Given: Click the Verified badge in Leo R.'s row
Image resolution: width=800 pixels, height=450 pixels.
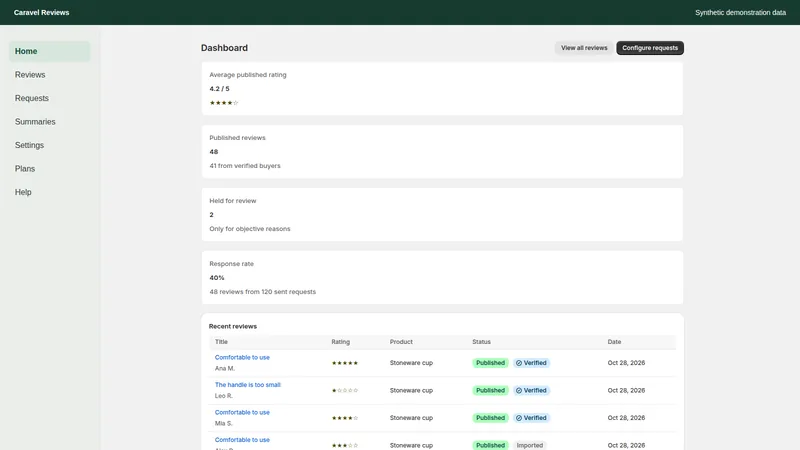Looking at the screenshot, I should [531, 391].
